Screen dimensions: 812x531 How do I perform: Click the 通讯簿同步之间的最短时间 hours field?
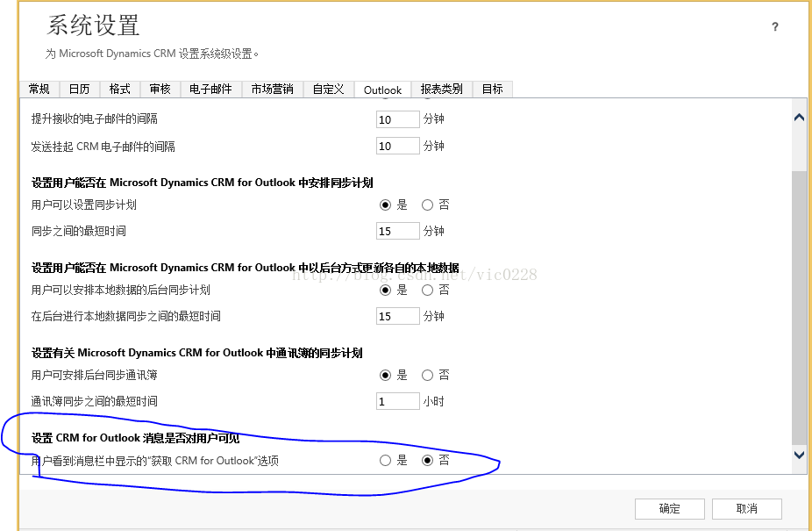click(x=398, y=401)
